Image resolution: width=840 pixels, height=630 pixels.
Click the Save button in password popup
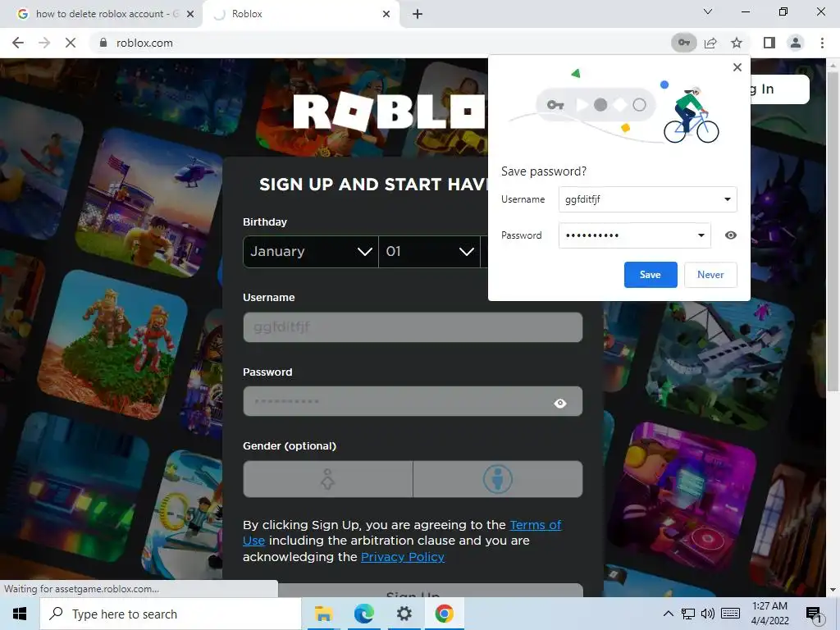coord(651,275)
